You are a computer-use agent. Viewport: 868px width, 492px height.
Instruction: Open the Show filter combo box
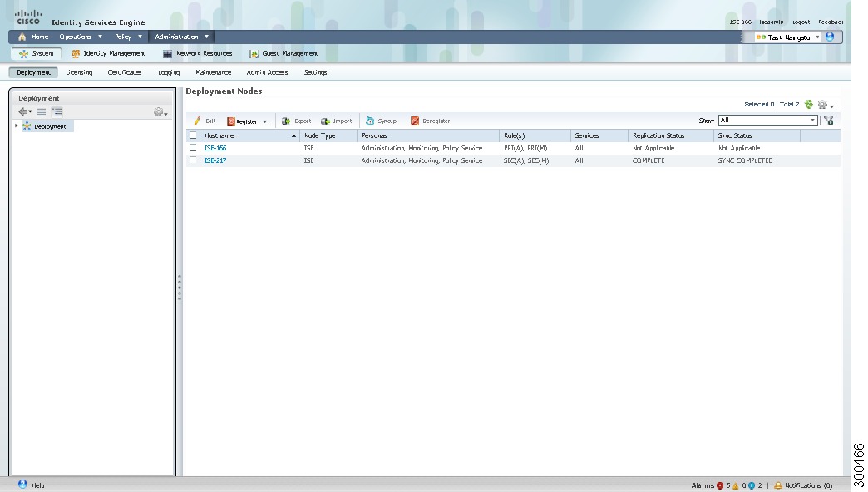(767, 121)
